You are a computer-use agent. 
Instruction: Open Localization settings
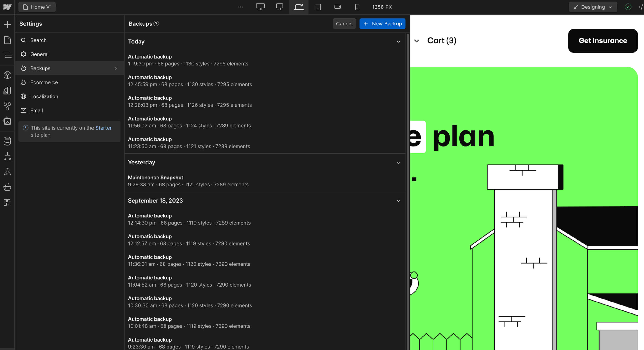pos(44,96)
